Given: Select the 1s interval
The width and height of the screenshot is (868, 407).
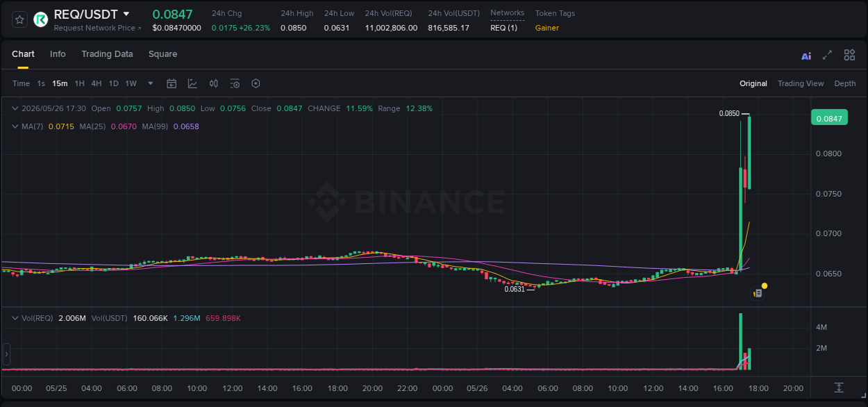Looking at the screenshot, I should pos(41,83).
